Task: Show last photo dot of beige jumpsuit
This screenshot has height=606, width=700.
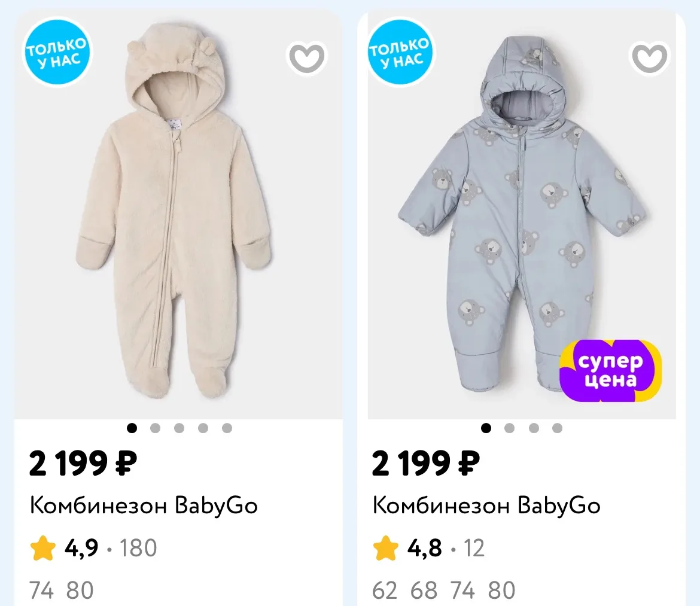Action: (227, 428)
